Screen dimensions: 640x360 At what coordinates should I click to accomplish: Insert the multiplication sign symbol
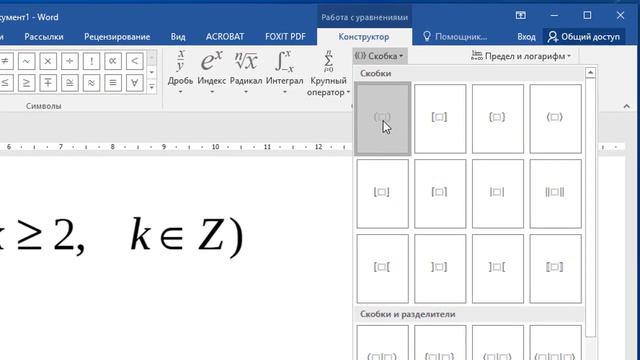click(48, 61)
